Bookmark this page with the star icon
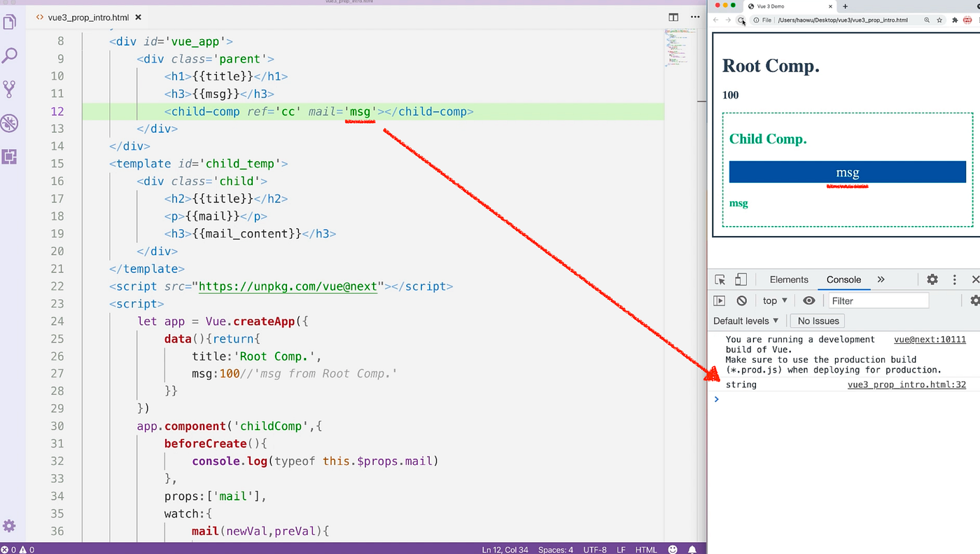Screen dimensions: 980x554 coord(940,20)
